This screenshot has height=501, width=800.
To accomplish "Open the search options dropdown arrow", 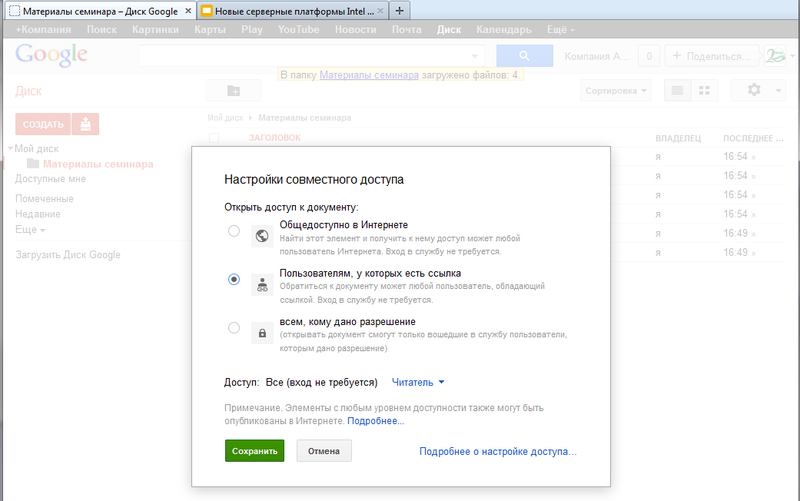I will pos(475,56).
